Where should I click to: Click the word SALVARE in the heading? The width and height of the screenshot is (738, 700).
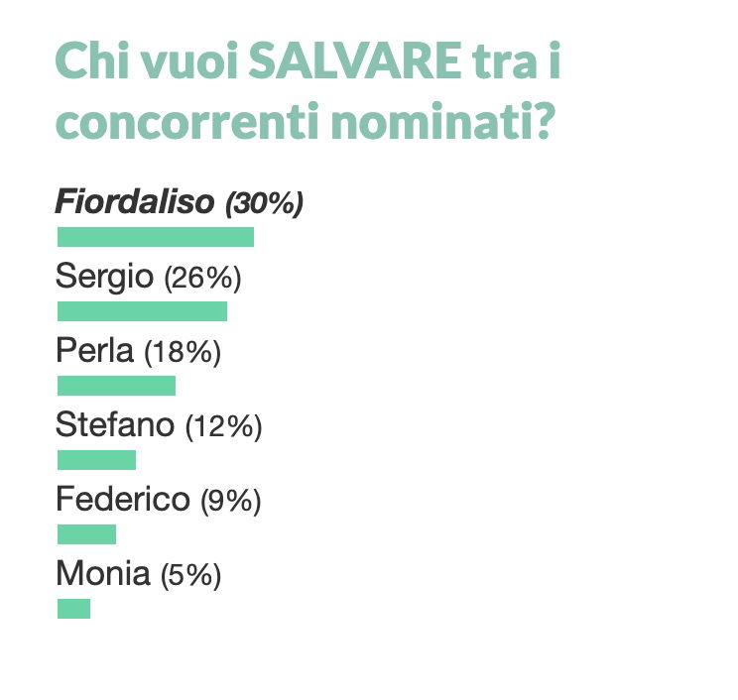(x=355, y=61)
